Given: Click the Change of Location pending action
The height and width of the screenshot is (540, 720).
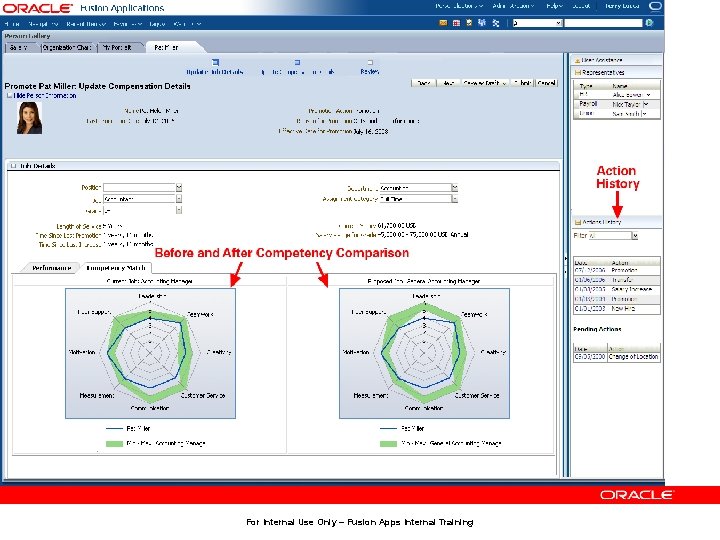Looking at the screenshot, I should pos(633,356).
